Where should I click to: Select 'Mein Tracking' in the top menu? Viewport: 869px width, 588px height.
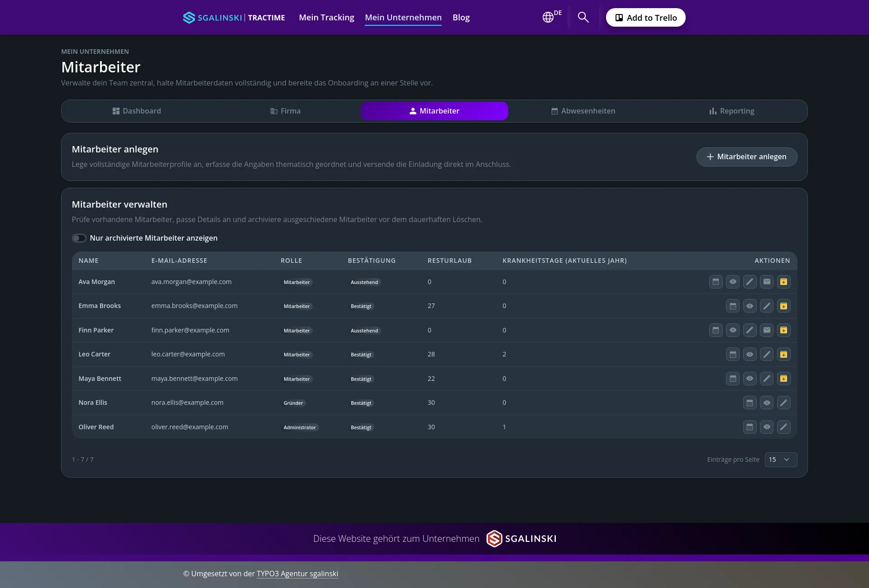326,18
